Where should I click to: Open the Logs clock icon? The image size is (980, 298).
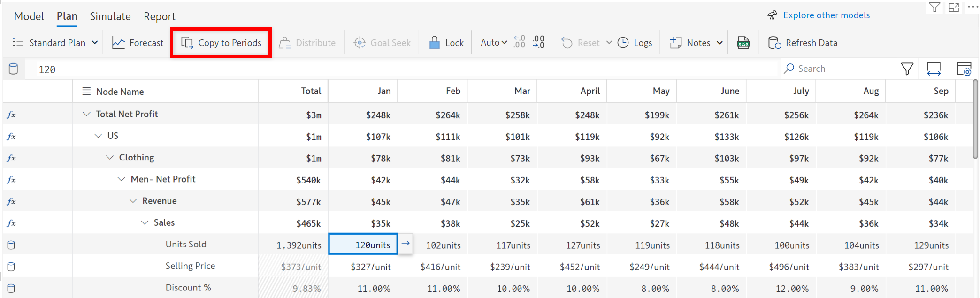(x=623, y=43)
